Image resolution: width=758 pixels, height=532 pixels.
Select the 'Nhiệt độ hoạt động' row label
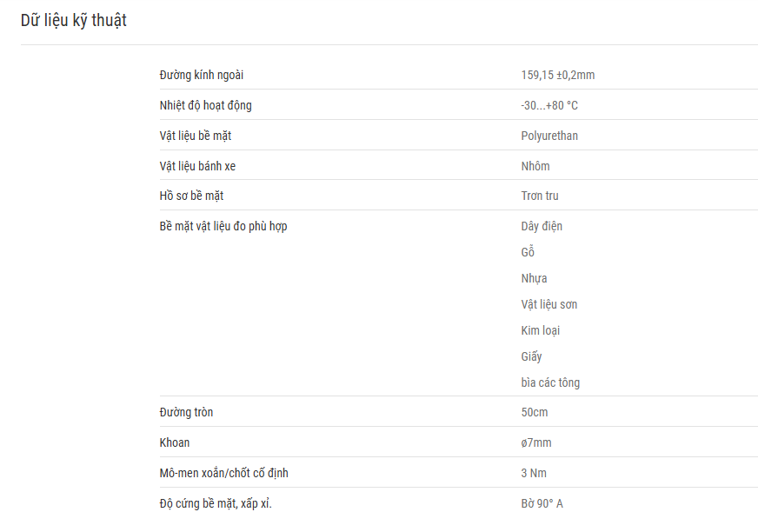[x=205, y=105]
